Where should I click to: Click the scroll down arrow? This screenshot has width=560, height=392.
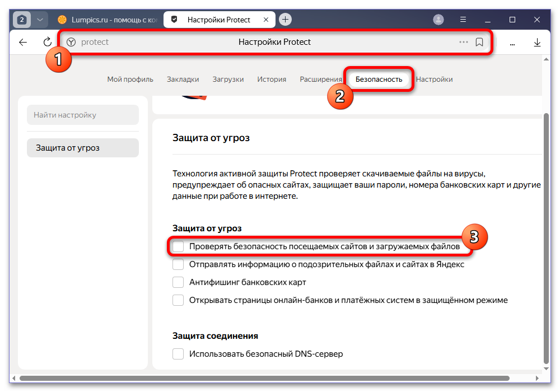(545, 369)
